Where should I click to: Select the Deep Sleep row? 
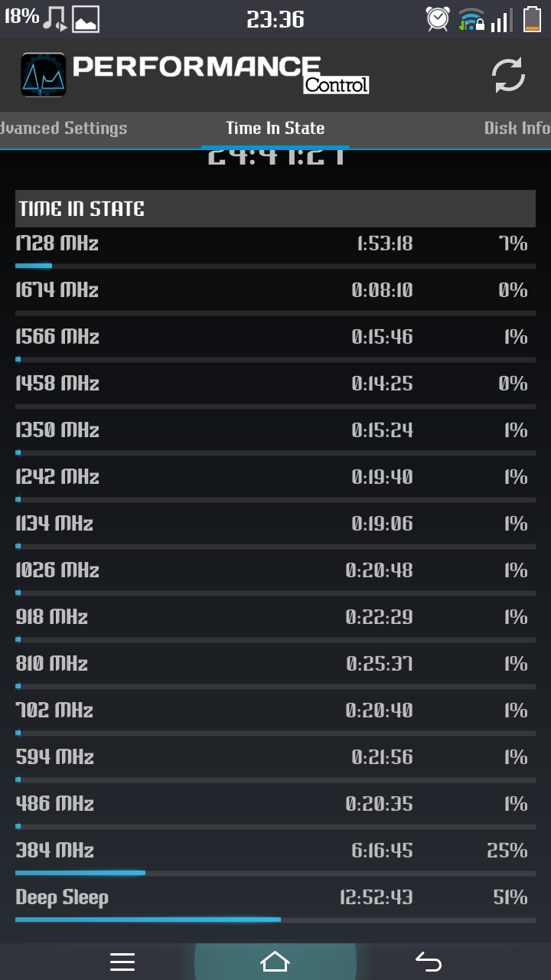[275, 903]
